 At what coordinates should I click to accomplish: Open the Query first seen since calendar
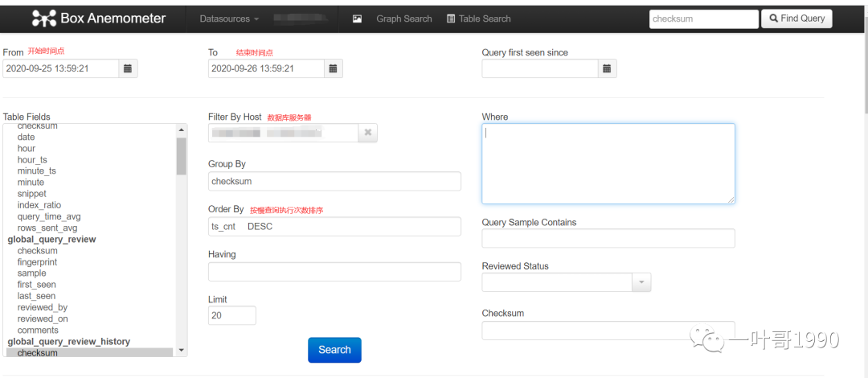[x=607, y=68]
